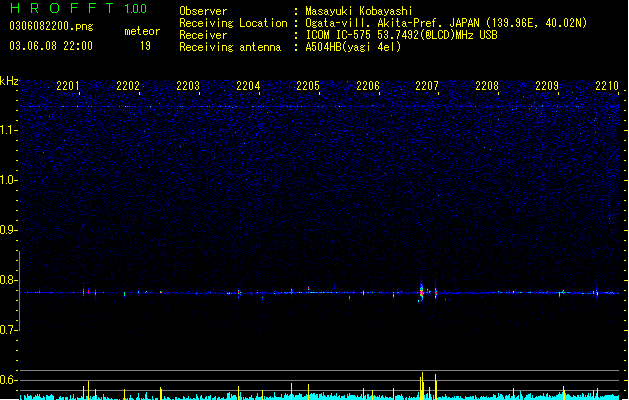Viewport: 629px width, 400px height.
Task: Click the 2202 time marker
Action: tap(128, 86)
